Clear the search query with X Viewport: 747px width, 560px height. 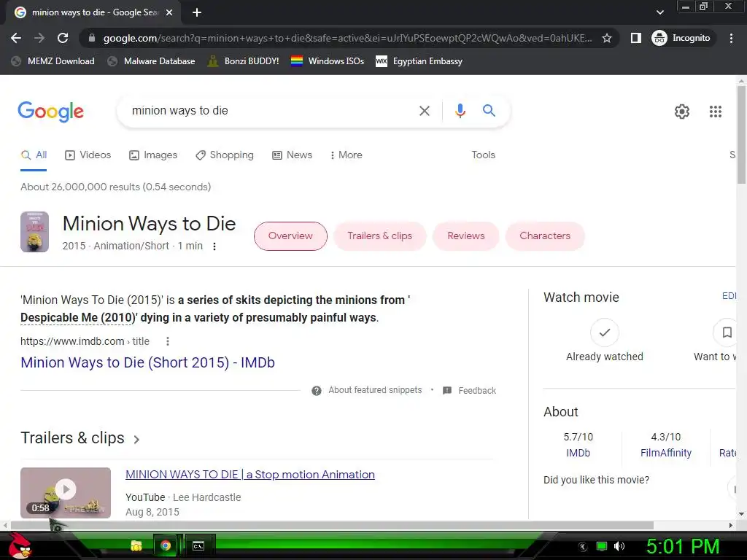coord(424,111)
